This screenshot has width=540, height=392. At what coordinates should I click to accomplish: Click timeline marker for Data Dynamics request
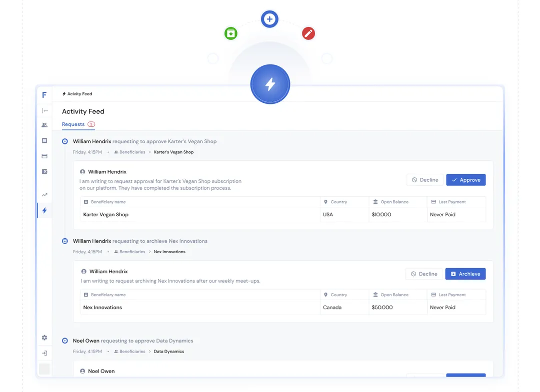(64, 341)
